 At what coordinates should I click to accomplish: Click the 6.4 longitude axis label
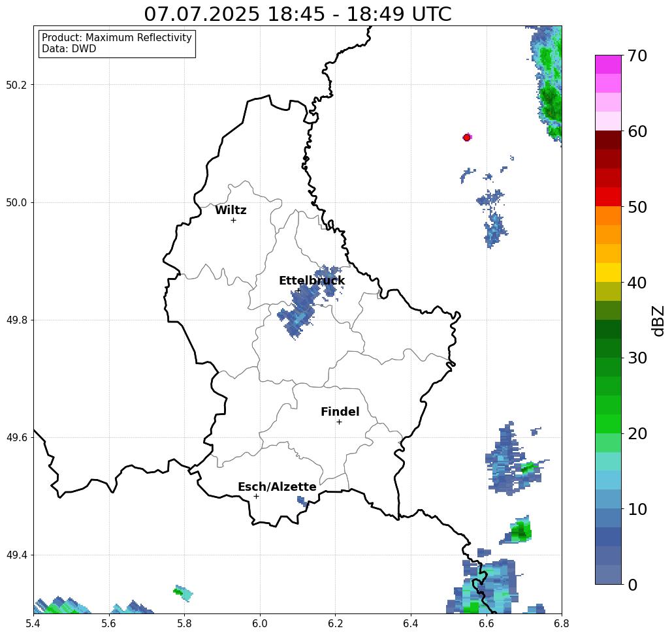coord(411,623)
